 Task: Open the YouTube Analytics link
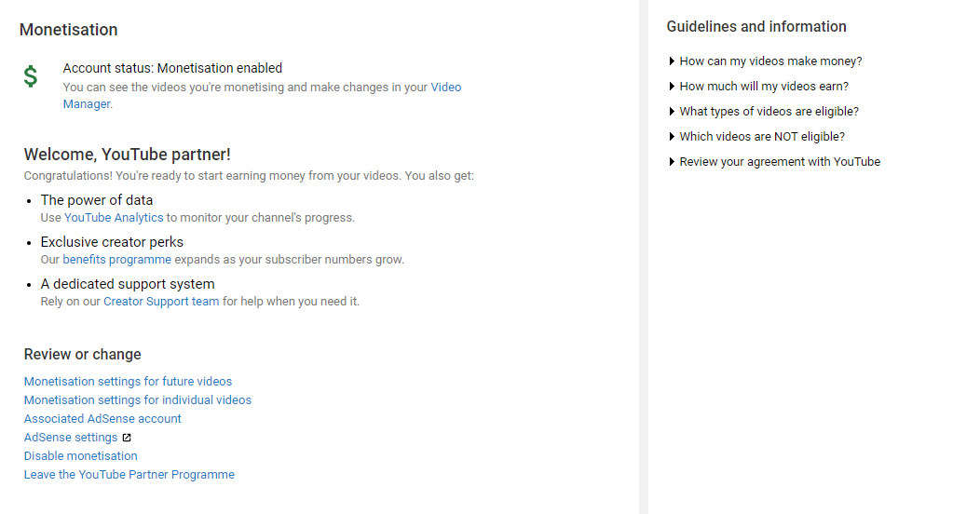[114, 217]
